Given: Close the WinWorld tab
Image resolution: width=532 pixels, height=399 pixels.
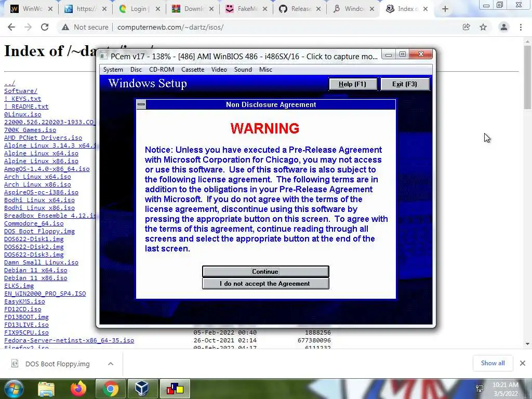Looking at the screenshot, I should coord(50,9).
